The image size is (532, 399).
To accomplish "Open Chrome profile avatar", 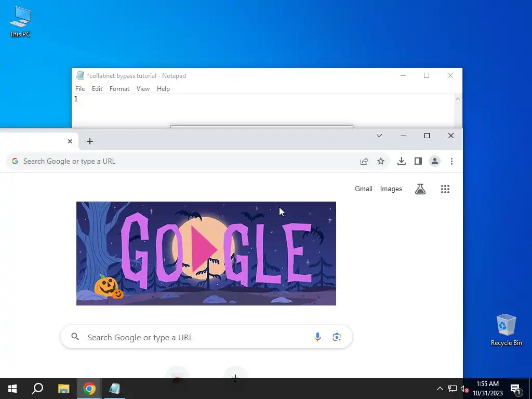I will [x=435, y=161].
